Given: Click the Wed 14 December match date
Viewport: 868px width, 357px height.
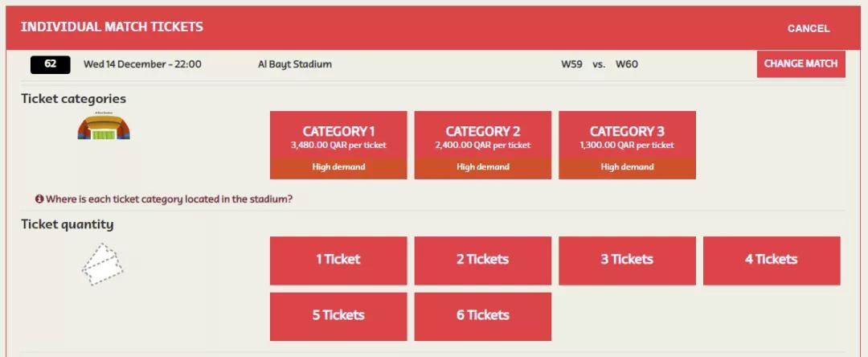Looking at the screenshot, I should pos(142,64).
